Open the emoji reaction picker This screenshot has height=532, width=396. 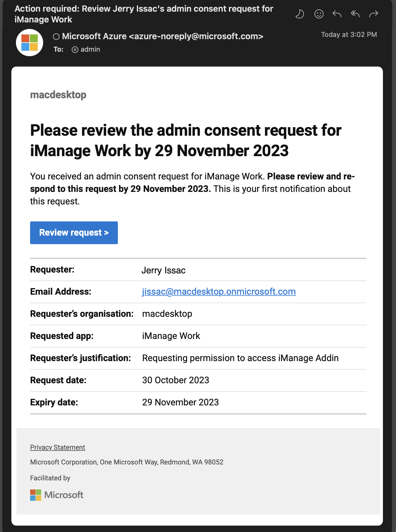pyautogui.click(x=319, y=14)
